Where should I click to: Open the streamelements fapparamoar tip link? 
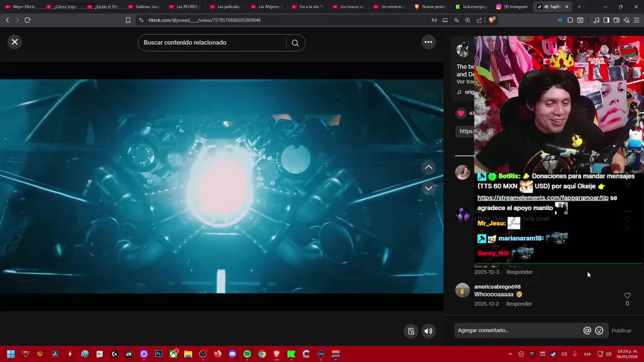543,198
